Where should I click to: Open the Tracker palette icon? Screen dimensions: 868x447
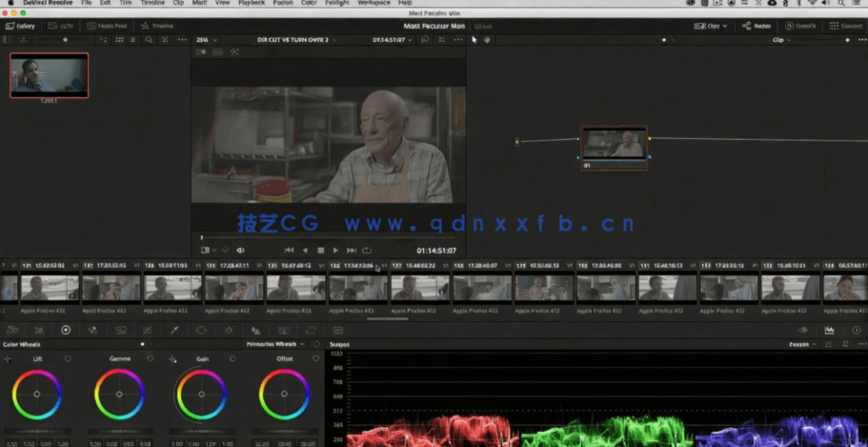click(229, 330)
